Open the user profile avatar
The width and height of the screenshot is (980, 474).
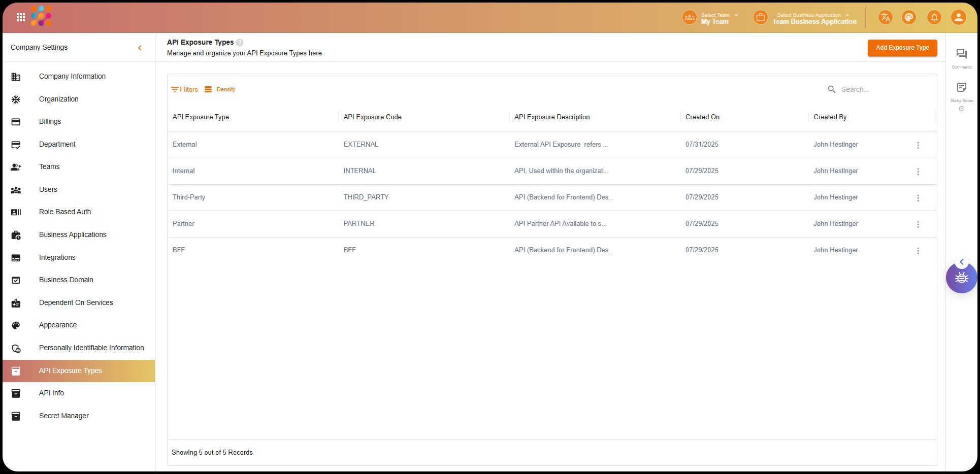point(958,18)
